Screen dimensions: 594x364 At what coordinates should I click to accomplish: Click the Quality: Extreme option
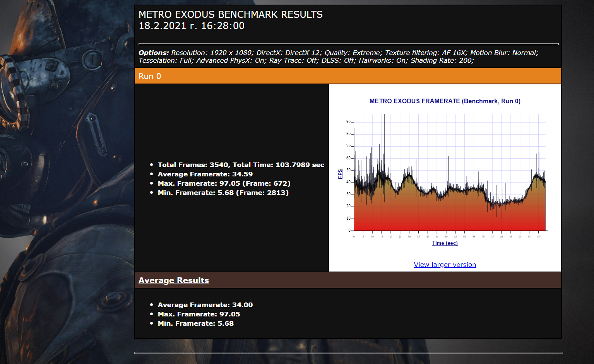(353, 53)
